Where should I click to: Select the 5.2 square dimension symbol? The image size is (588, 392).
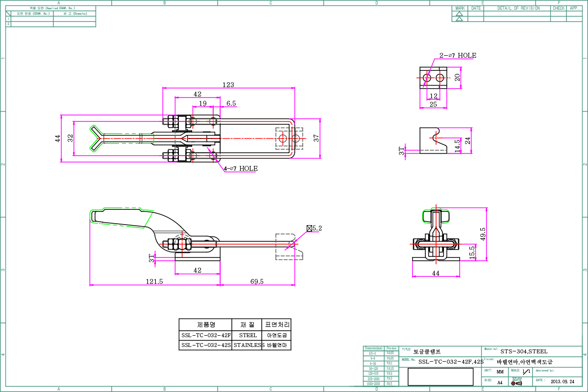[309, 228]
